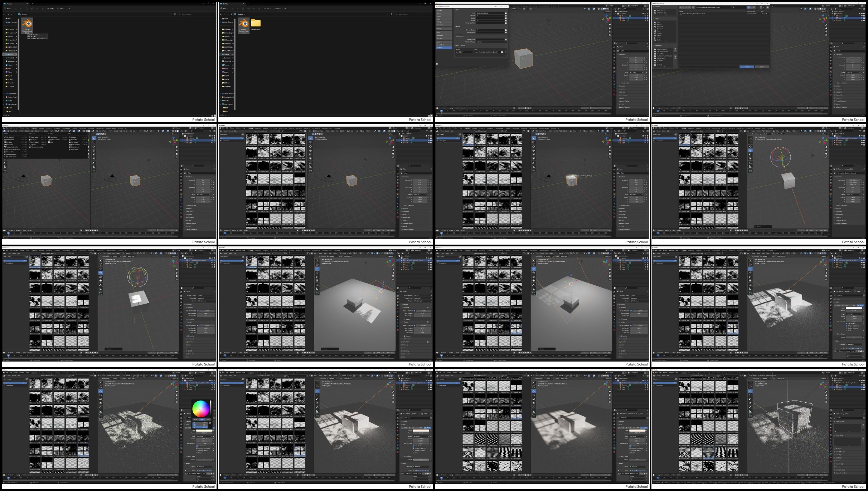Image resolution: width=868 pixels, height=491 pixels.
Task: Select Annotate tool beside the color picker popup viewport
Action: [x=101, y=407]
